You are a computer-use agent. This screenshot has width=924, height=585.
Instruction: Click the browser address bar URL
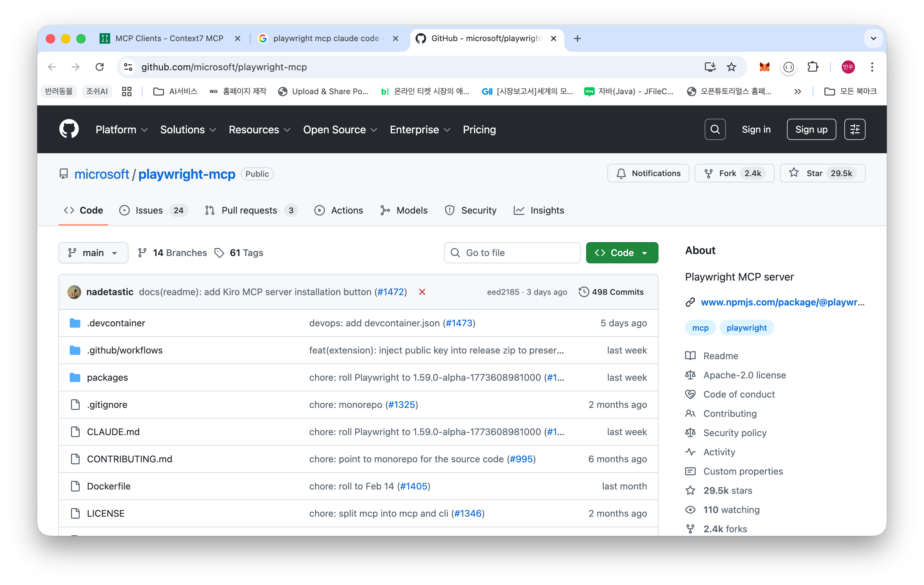(x=224, y=67)
